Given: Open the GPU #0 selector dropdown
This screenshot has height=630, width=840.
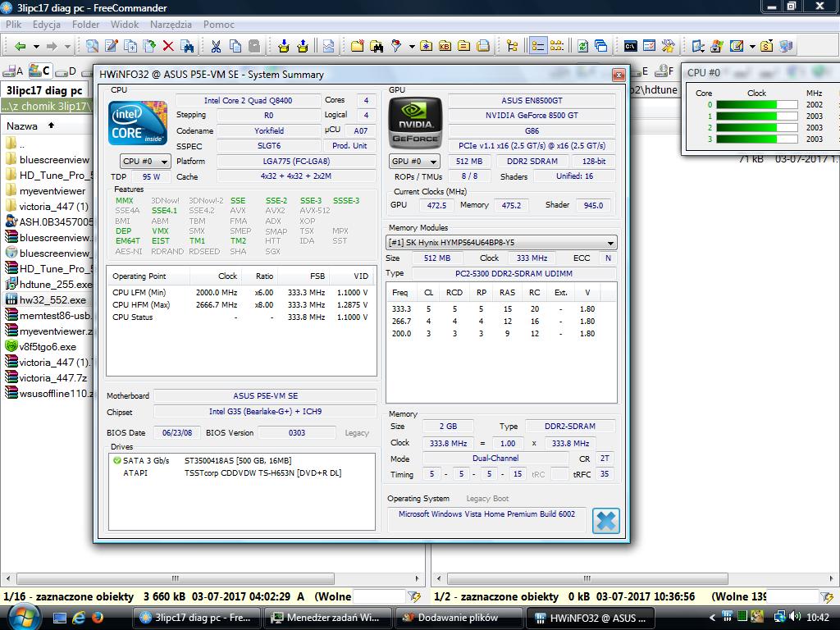Looking at the screenshot, I should pos(414,162).
